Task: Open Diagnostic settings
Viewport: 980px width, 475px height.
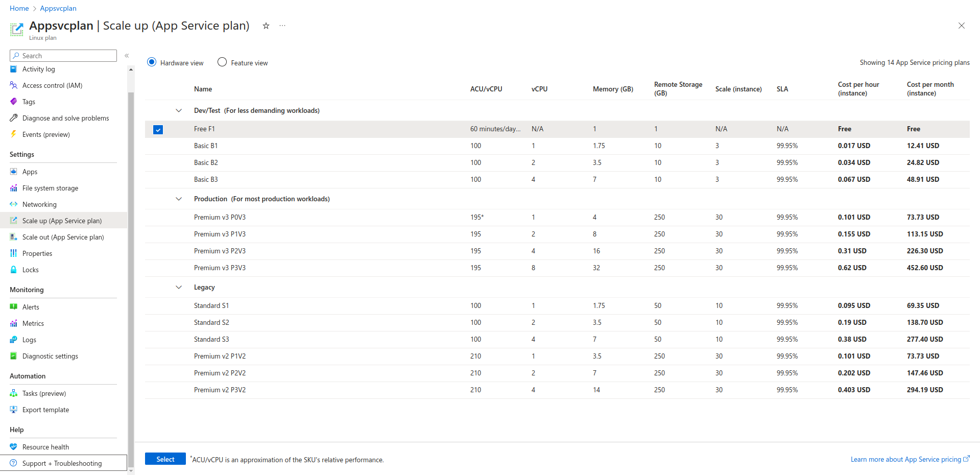Action: (50, 356)
